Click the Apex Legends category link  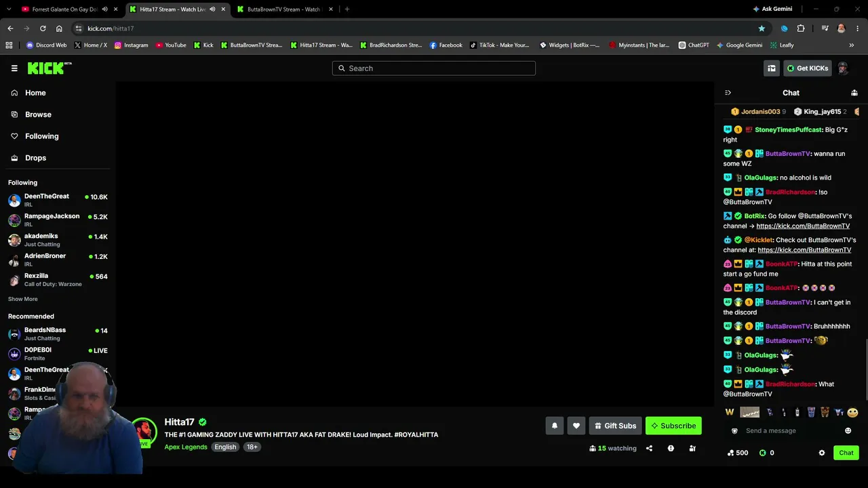[186, 447]
